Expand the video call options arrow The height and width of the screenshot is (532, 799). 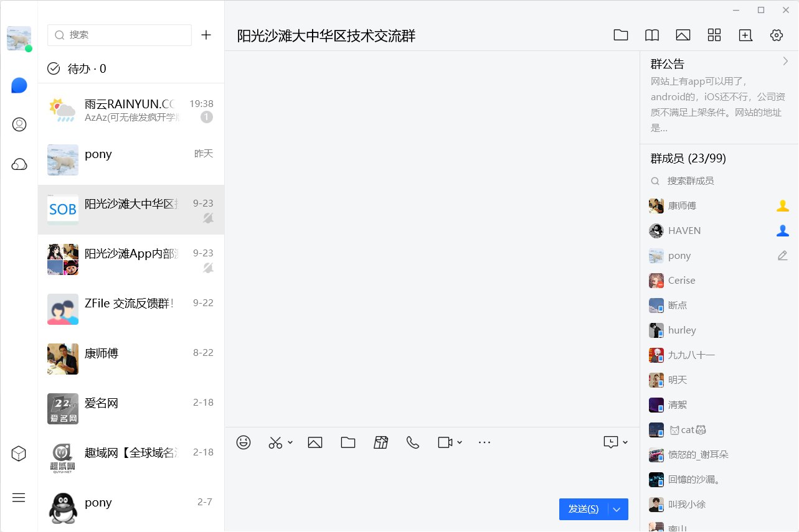coord(460,442)
